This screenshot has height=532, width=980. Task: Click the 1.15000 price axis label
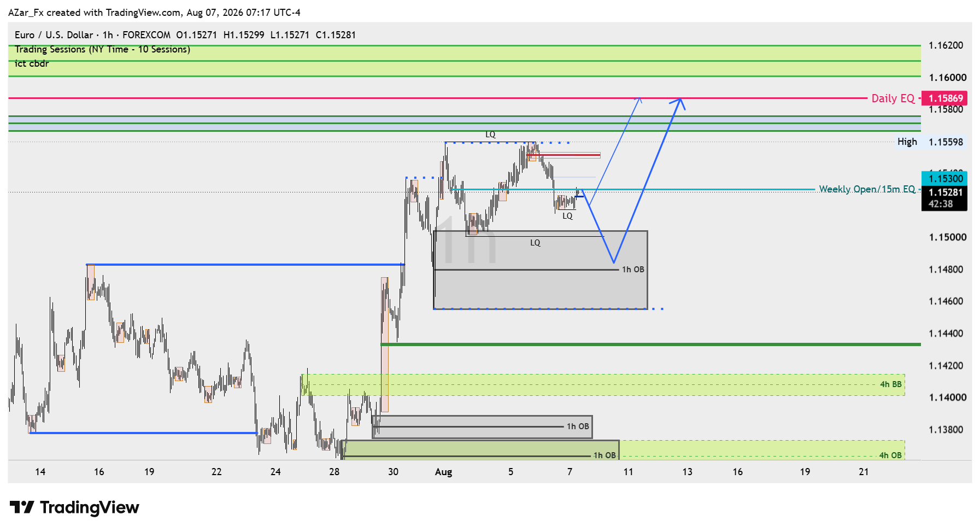948,237
